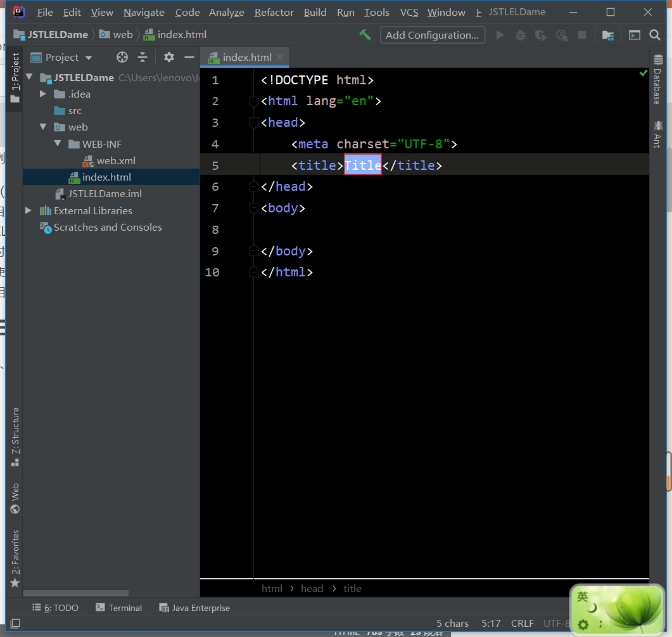The image size is (672, 637).
Task: Fold the html tag on line 2
Action: 253,101
